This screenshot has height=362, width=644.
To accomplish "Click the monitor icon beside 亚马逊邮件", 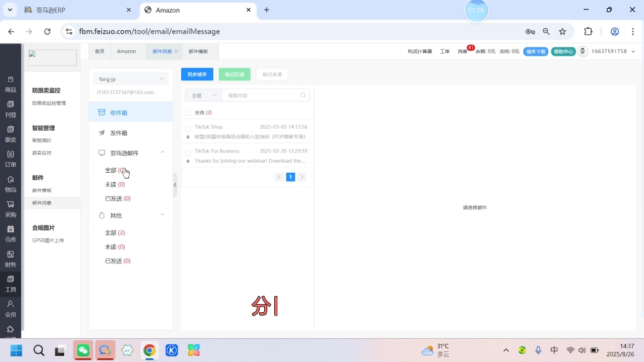I will pos(101,153).
